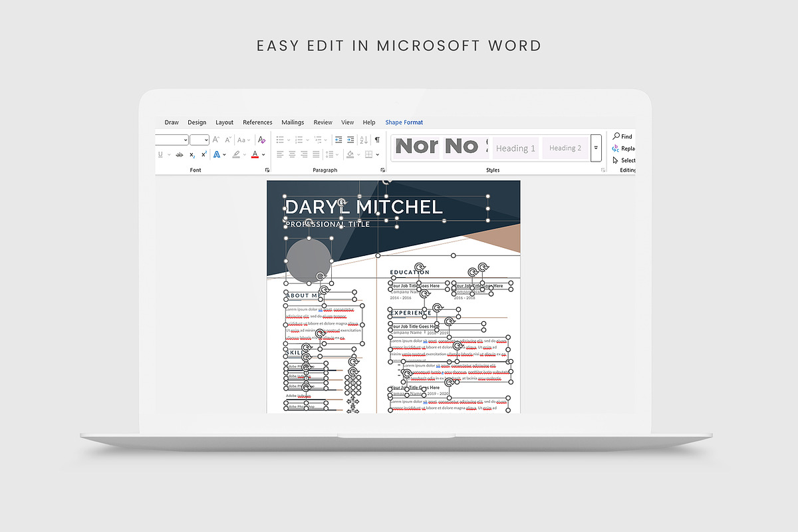Decrease paragraph indent
This screenshot has width=798, height=532.
(x=338, y=140)
